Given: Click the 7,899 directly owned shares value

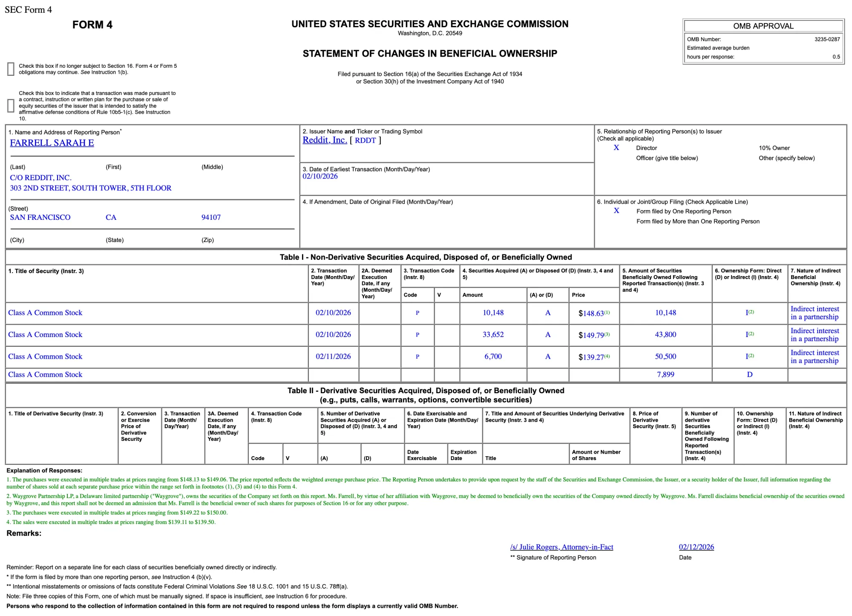Looking at the screenshot, I should click(665, 375).
